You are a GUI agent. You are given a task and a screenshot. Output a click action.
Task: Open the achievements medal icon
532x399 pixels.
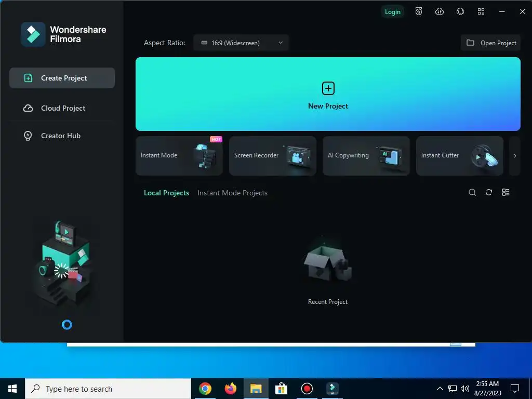(x=419, y=11)
